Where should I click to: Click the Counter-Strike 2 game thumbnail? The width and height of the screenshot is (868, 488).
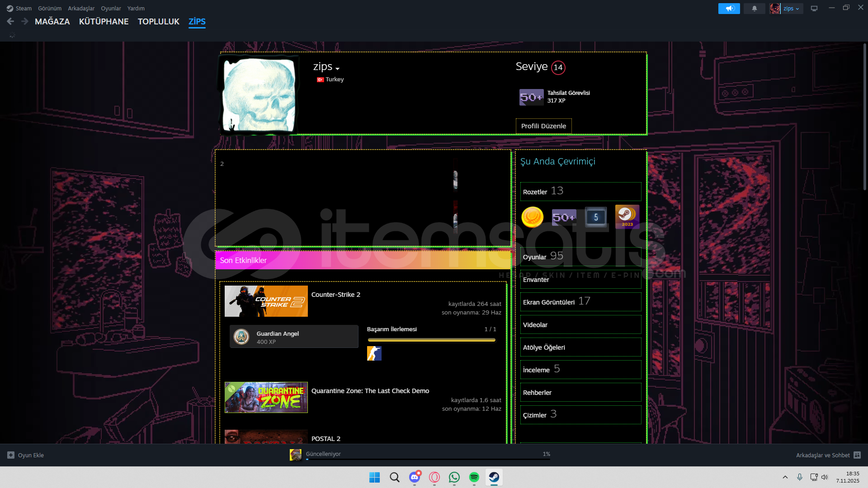[x=266, y=301]
